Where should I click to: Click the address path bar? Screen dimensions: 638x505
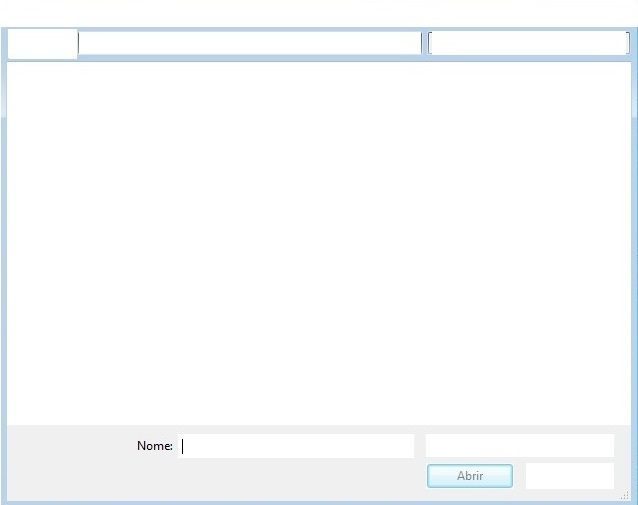pyautogui.click(x=250, y=43)
